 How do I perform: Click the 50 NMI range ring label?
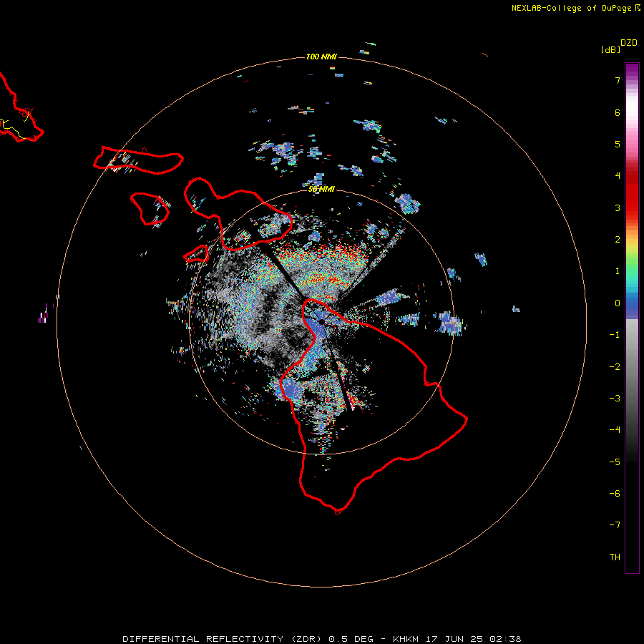click(321, 189)
